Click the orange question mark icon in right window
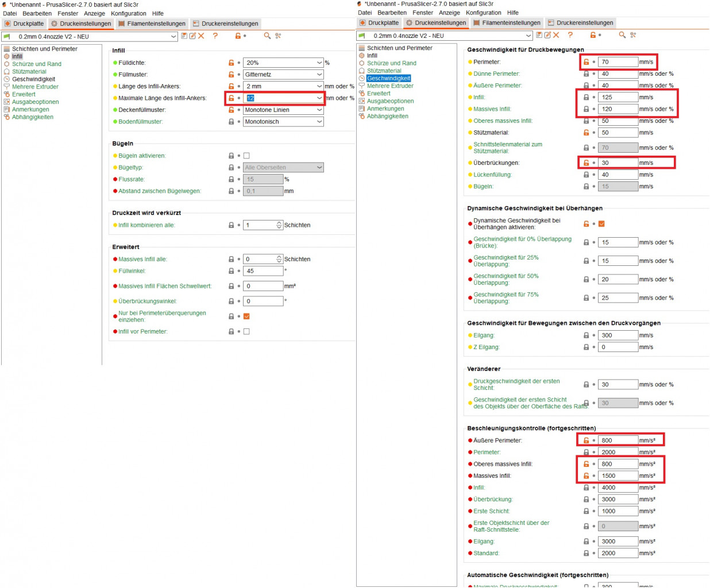The image size is (710, 588). pos(570,36)
